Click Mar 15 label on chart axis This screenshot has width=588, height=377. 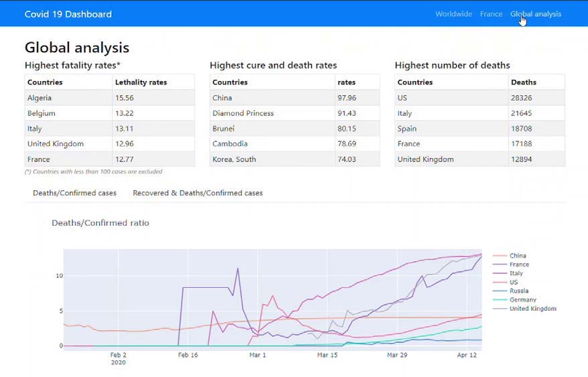coord(327,355)
